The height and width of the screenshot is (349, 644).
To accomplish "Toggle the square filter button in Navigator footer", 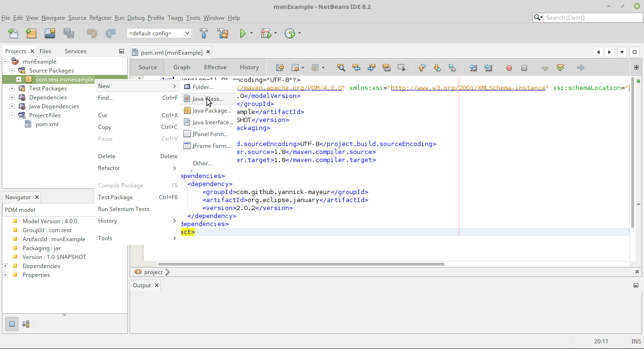I will (x=12, y=324).
